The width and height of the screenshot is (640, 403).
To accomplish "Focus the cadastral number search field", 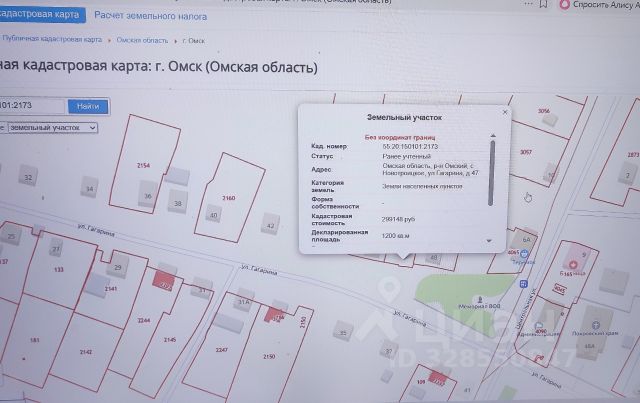I will pyautogui.click(x=31, y=106).
